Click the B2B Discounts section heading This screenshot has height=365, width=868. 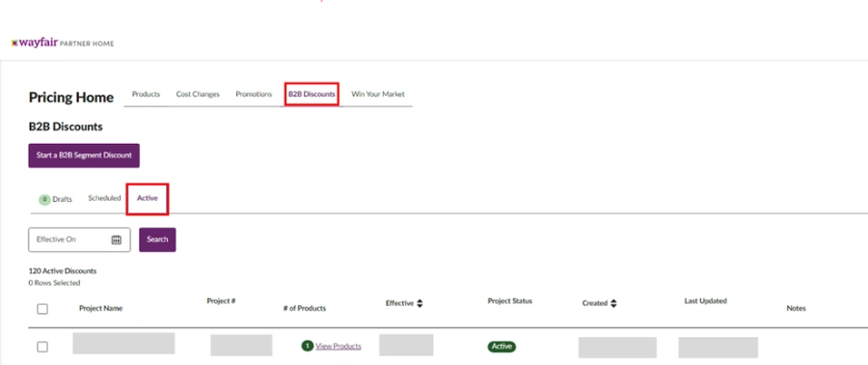pos(66,126)
